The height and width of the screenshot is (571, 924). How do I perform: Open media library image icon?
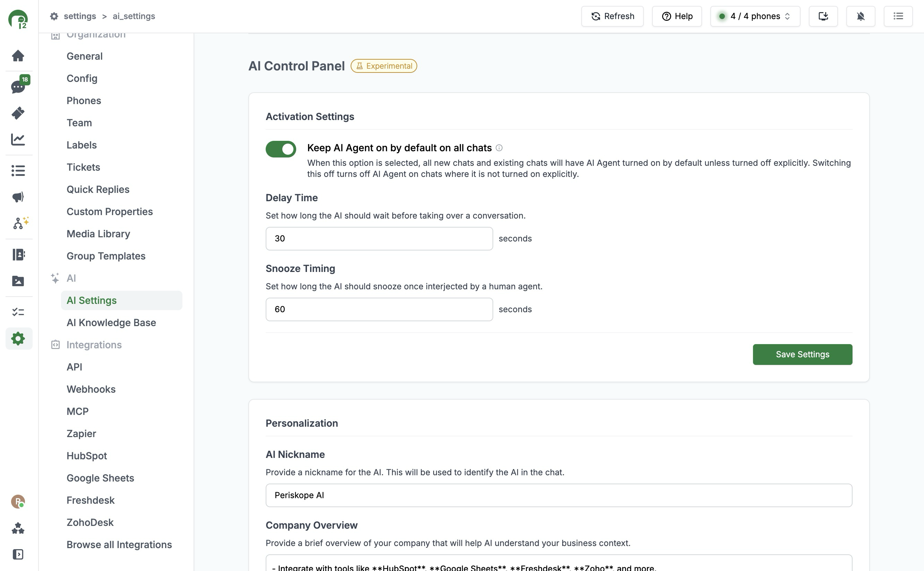(x=18, y=281)
